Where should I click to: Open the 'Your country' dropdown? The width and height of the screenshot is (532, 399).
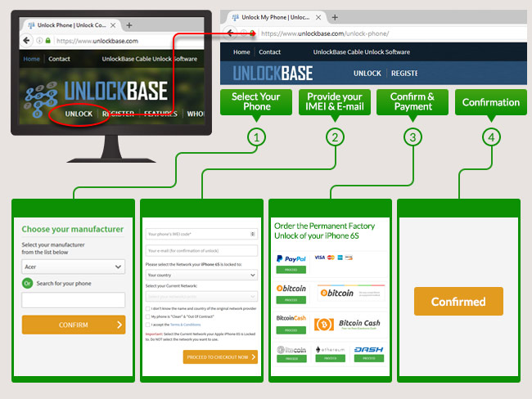[x=201, y=275]
